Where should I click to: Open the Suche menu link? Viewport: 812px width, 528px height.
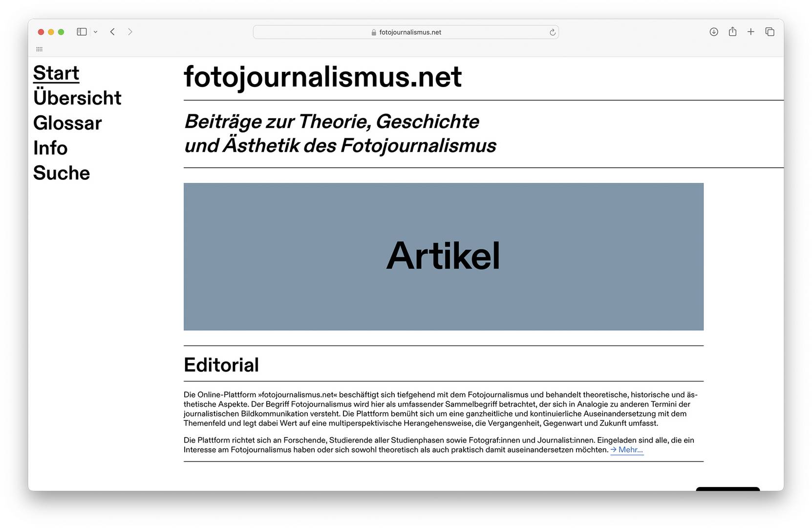[62, 173]
